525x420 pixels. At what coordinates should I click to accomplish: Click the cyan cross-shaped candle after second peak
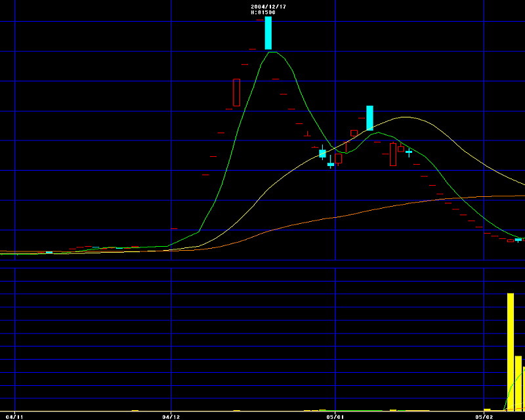click(x=409, y=152)
